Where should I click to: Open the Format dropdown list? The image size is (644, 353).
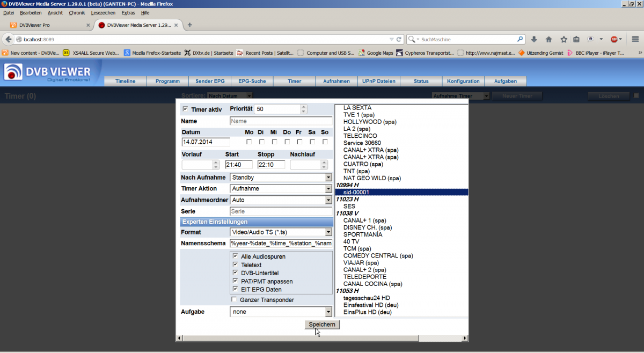click(x=328, y=232)
